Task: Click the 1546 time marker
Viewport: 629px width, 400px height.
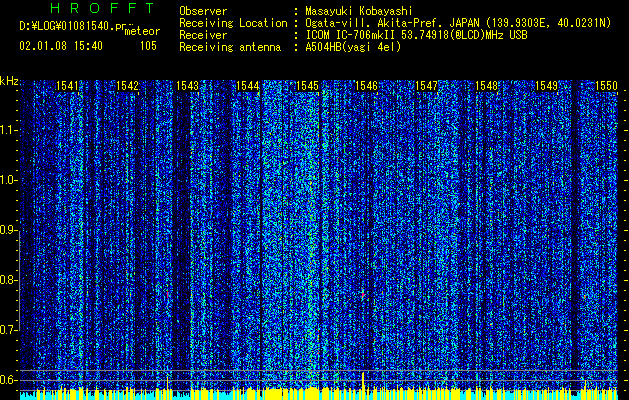Action: (x=367, y=86)
